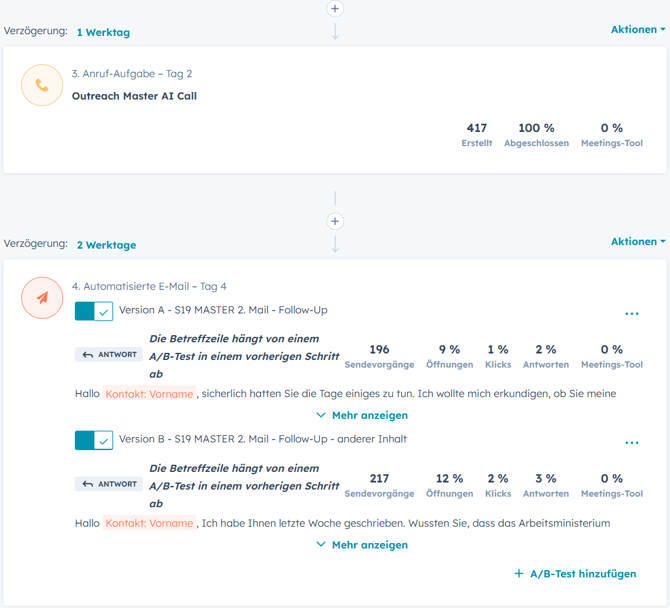Open Aktionen dropdown for step 3

point(637,30)
